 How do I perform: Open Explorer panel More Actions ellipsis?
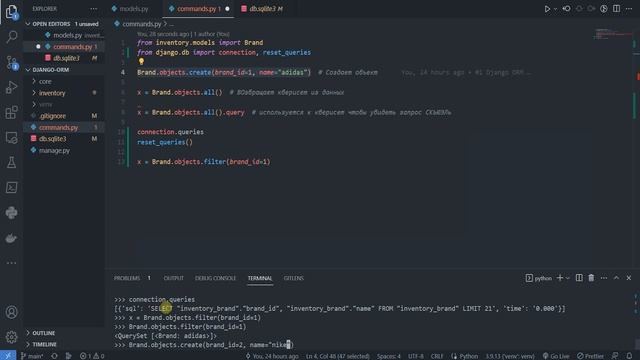(x=93, y=9)
